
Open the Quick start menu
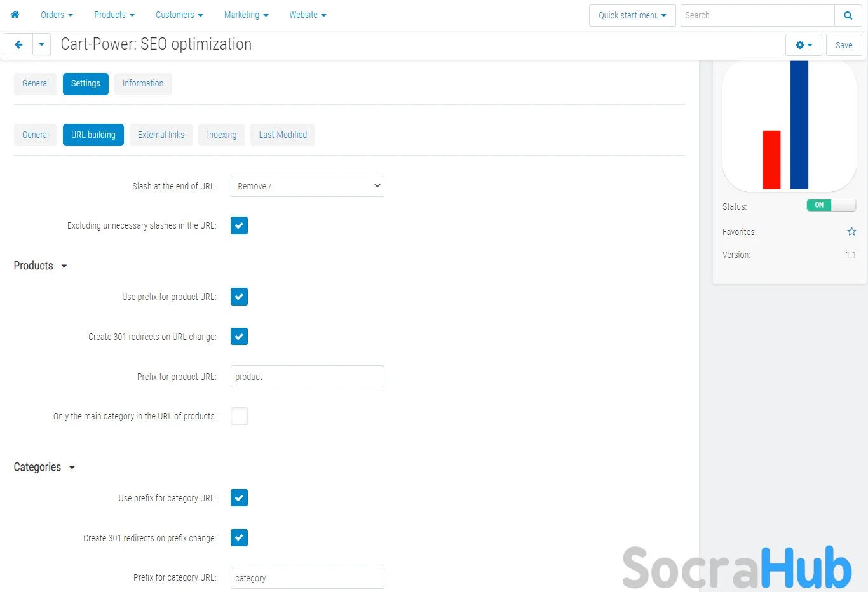(x=632, y=15)
